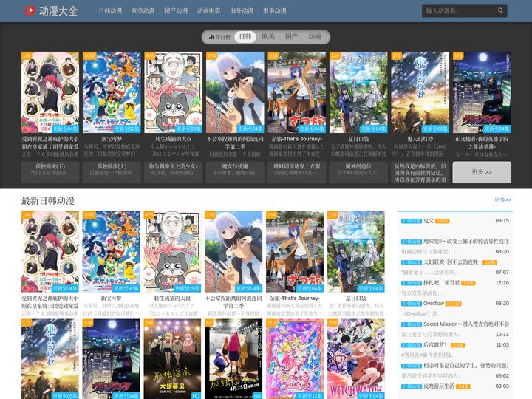Click 鹰峰同学请穿上衣服 ranking card

[x=297, y=172]
